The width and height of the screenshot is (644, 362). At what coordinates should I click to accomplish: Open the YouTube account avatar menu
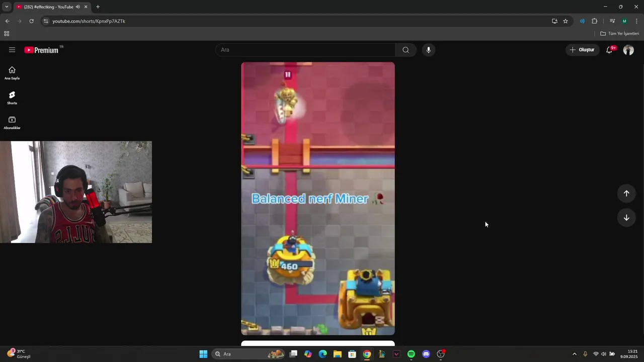(x=628, y=50)
